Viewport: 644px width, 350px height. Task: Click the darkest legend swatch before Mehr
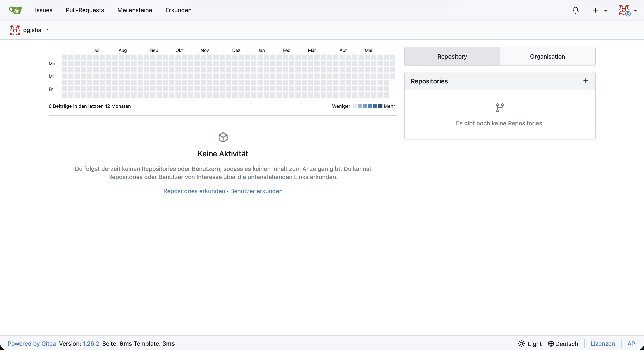click(380, 106)
